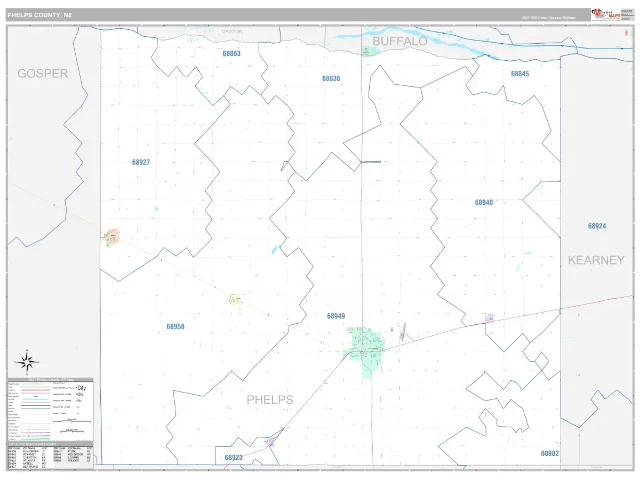Click the large green city area near 68949
Screen dimensions: 640x480
click(x=365, y=351)
